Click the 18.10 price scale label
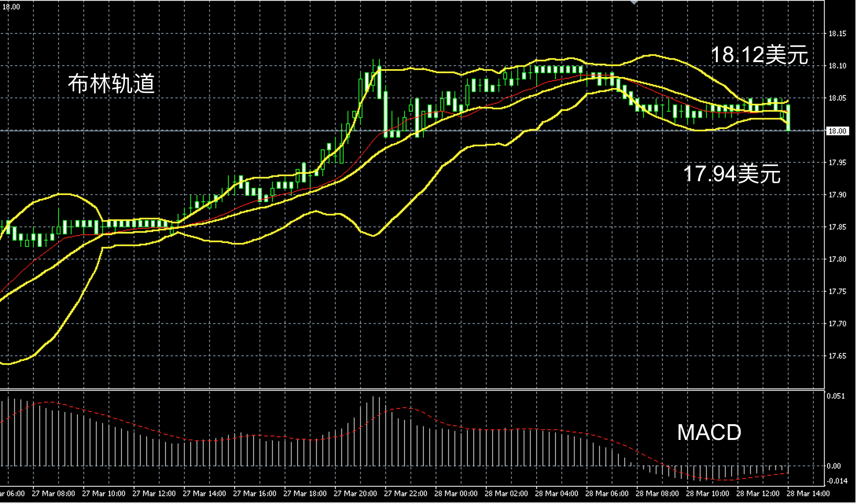Screen dimensions: 857x504 click(x=837, y=66)
